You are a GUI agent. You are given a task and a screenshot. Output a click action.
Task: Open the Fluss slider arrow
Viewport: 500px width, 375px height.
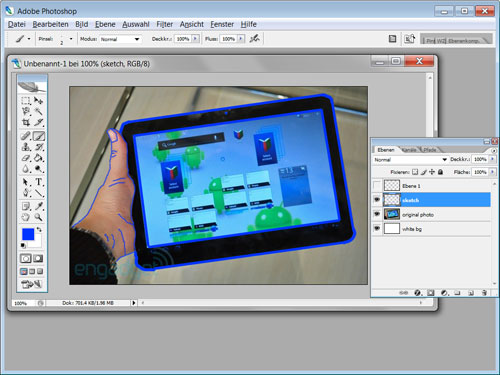(x=241, y=39)
